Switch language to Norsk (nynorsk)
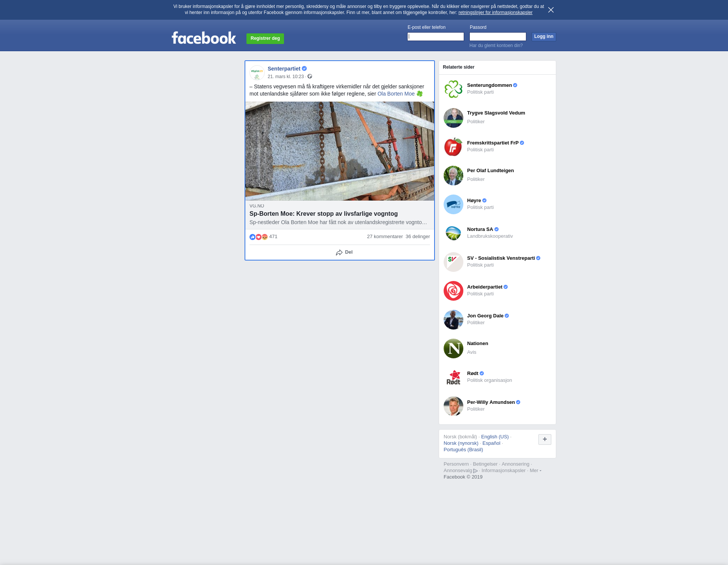Image resolution: width=728 pixels, height=565 pixels. pyautogui.click(x=461, y=443)
